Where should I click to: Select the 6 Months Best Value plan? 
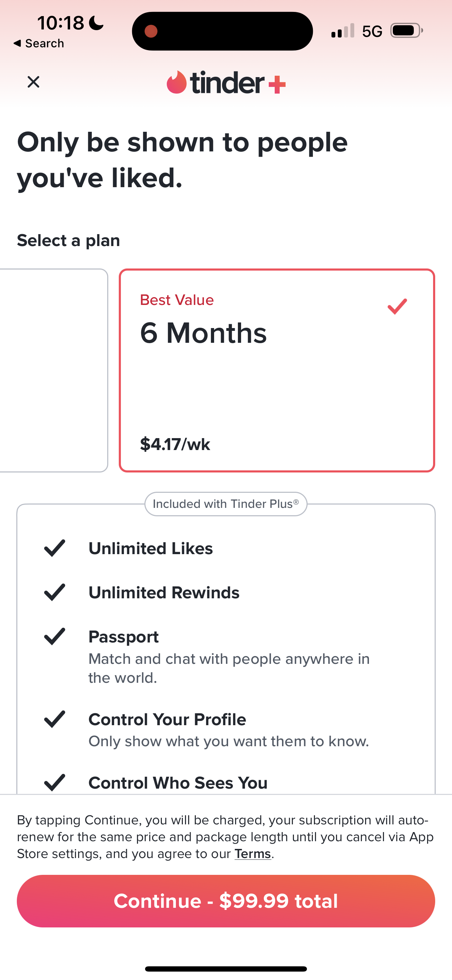point(276,370)
